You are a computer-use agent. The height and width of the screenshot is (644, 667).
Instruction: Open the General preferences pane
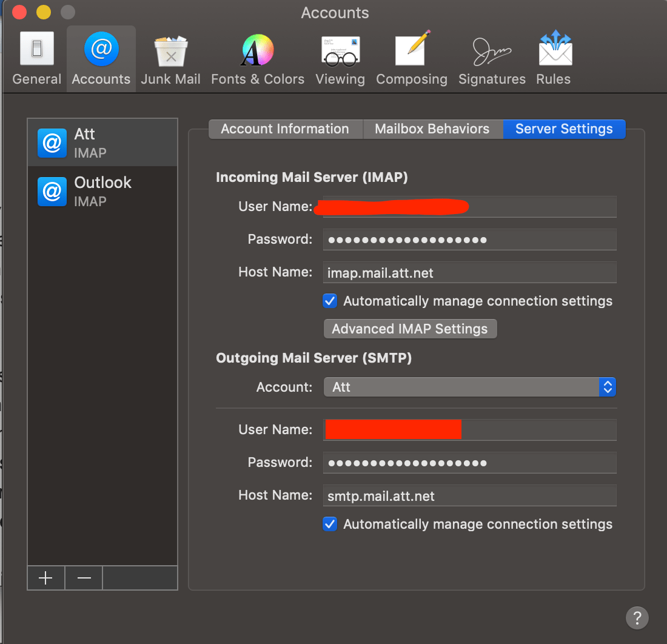(x=37, y=59)
